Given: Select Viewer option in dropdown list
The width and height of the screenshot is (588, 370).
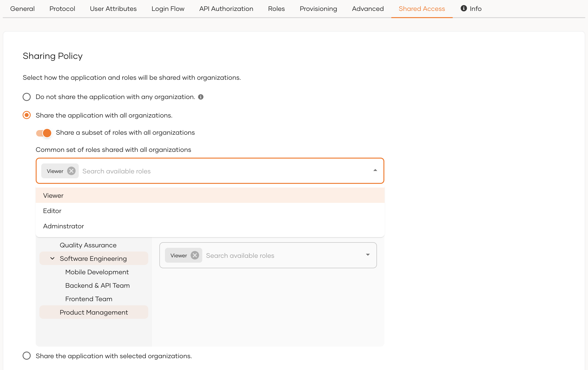Looking at the screenshot, I should pos(53,195).
